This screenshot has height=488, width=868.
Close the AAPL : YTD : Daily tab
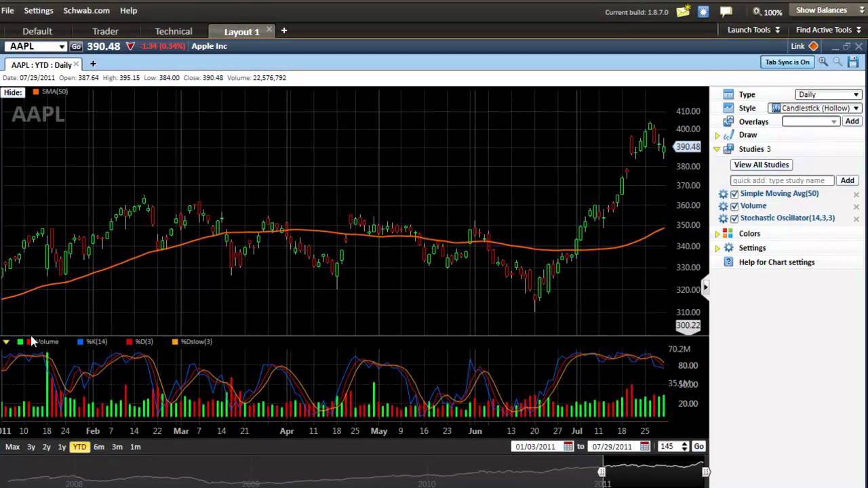77,64
